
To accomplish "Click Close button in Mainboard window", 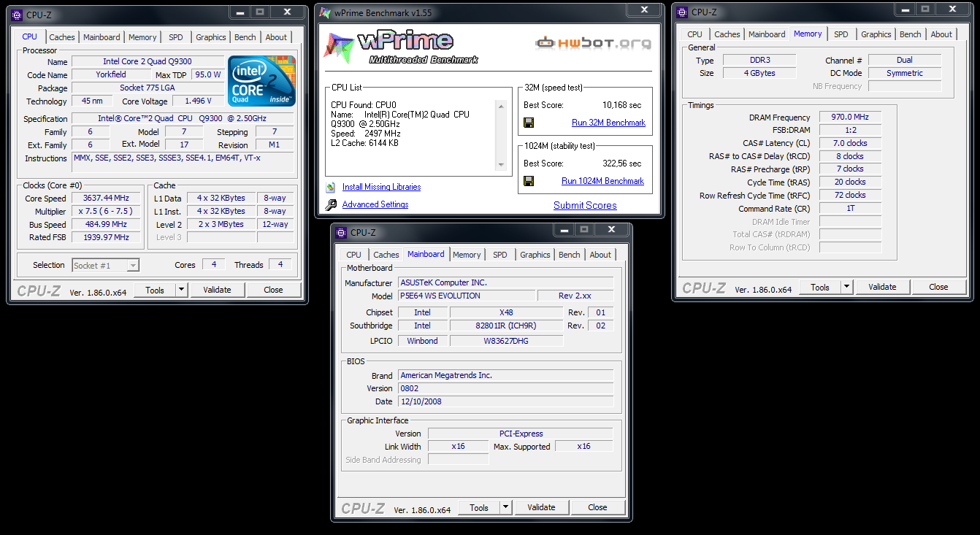I will pyautogui.click(x=597, y=507).
